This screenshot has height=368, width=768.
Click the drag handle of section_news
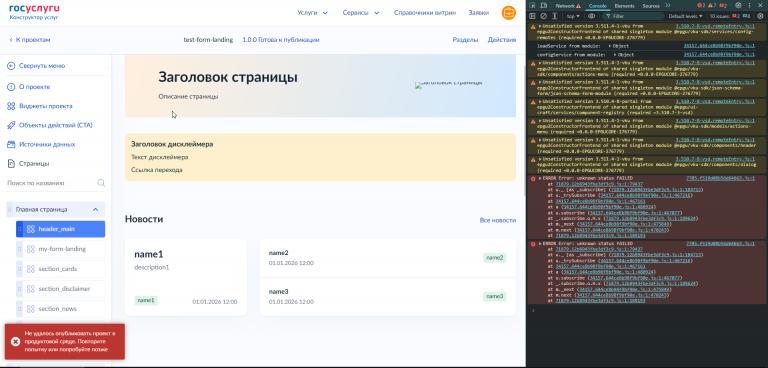coord(20,309)
